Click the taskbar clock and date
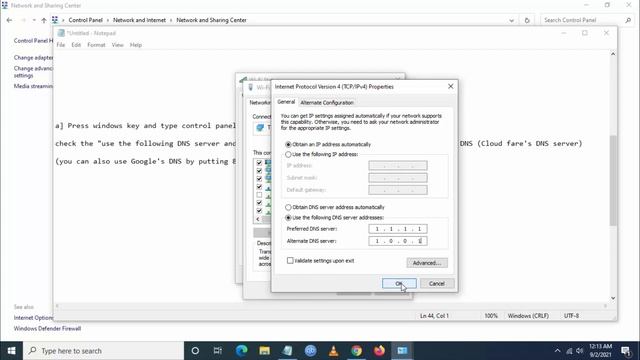This screenshot has height=360, width=640. [600, 351]
